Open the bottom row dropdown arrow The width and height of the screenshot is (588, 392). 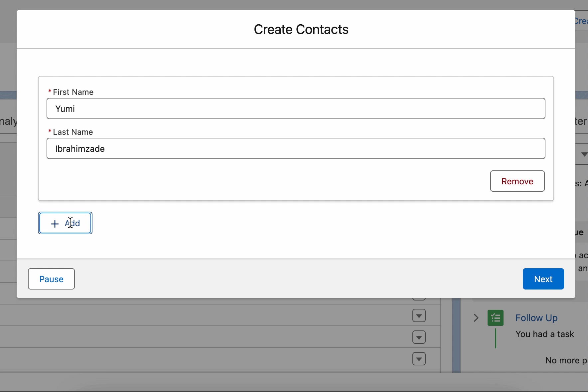coord(419,359)
